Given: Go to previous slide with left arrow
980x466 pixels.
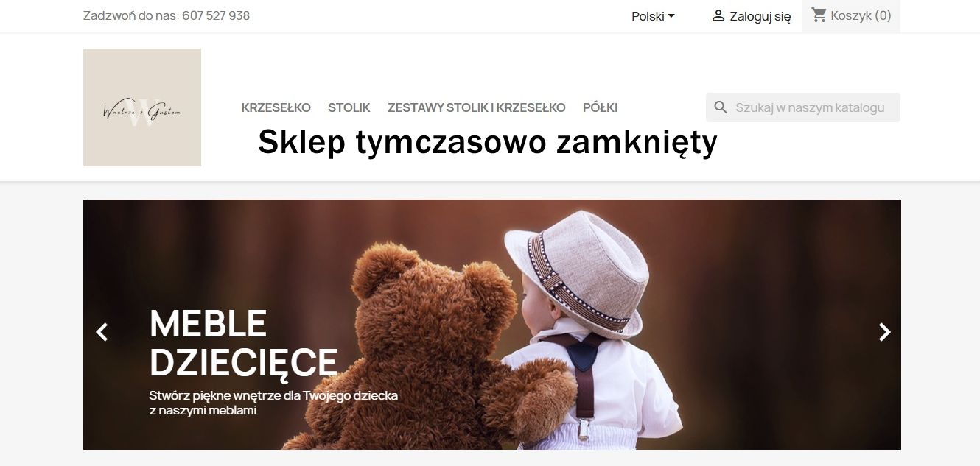Looking at the screenshot, I should pyautogui.click(x=102, y=332).
